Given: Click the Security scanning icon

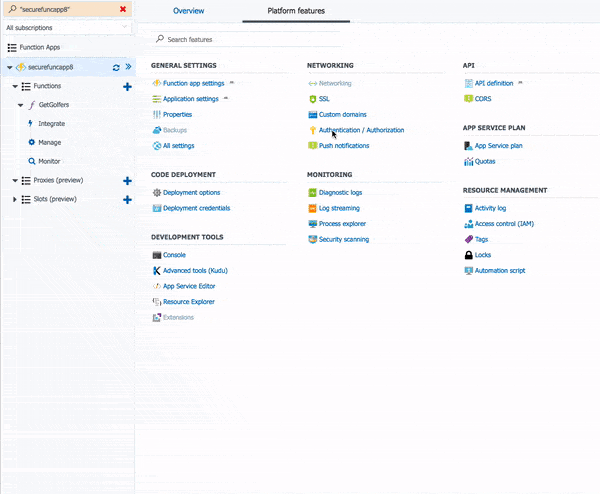Looking at the screenshot, I should click(313, 240).
